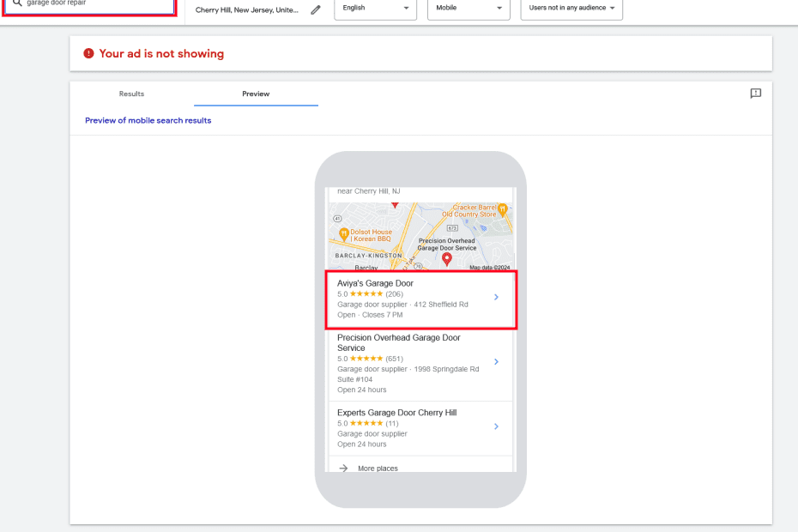Click the red map pin marker
This screenshot has width=798, height=532.
[447, 259]
